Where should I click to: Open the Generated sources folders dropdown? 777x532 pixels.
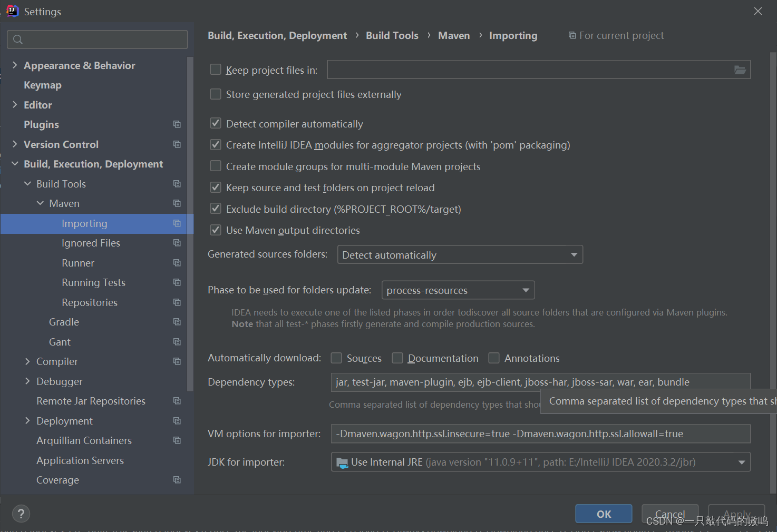point(460,255)
